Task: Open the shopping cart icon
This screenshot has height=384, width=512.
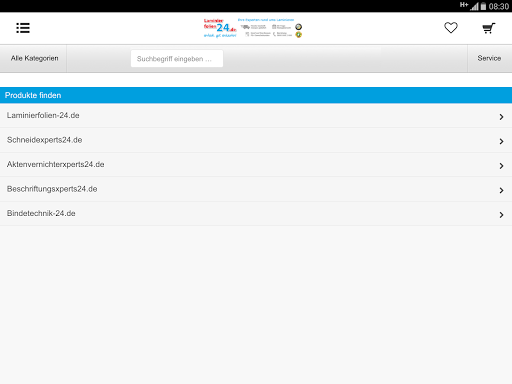Action: tap(489, 28)
